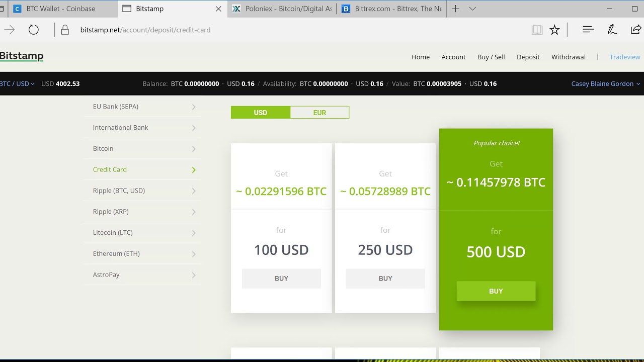
Task: Click the share icon in toolbar
Action: 636,30
